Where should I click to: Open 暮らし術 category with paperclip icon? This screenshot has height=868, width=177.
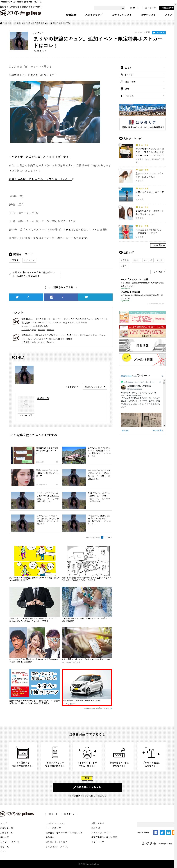tap(143, 75)
